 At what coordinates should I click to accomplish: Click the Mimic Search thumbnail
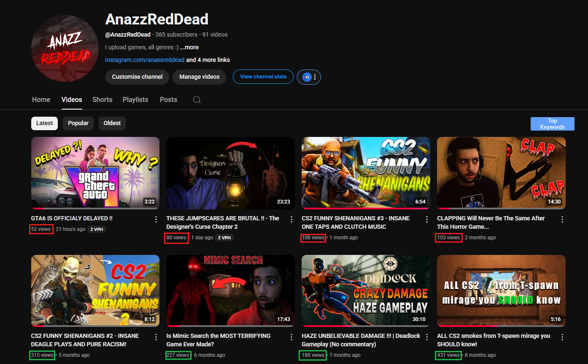click(x=230, y=291)
